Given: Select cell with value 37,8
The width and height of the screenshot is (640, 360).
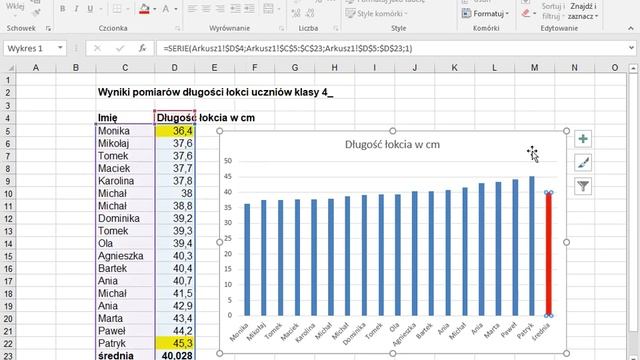Looking at the screenshot, I should [175, 181].
